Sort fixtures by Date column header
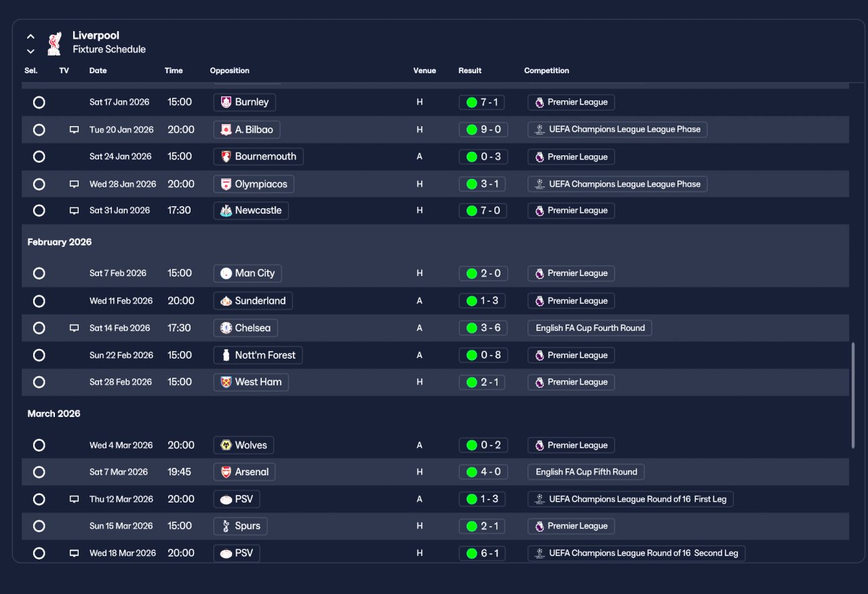 click(98, 71)
